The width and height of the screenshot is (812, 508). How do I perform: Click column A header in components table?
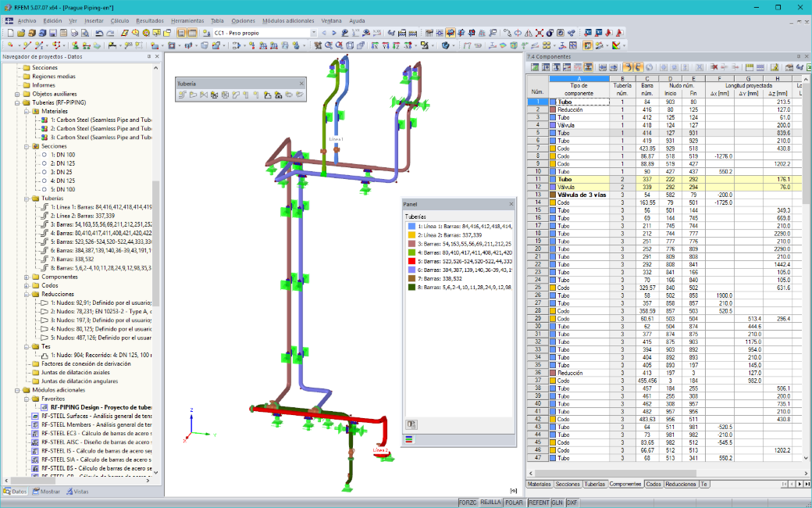click(579, 79)
